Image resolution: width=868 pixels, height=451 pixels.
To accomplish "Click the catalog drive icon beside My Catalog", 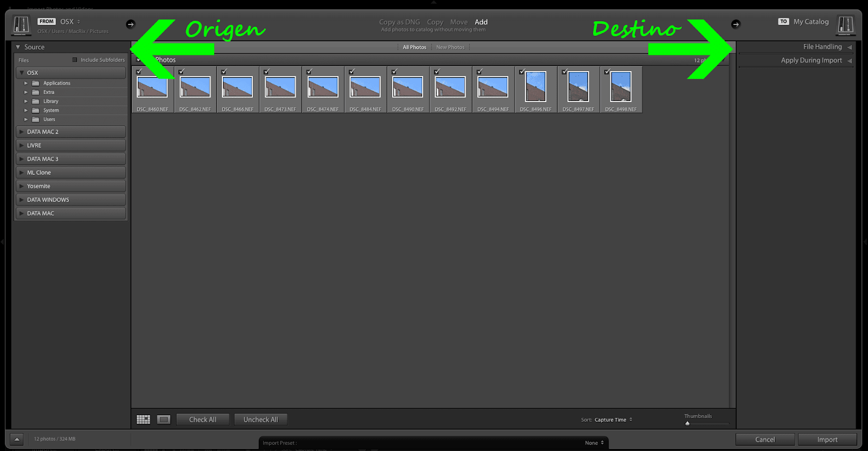I will pyautogui.click(x=846, y=24).
